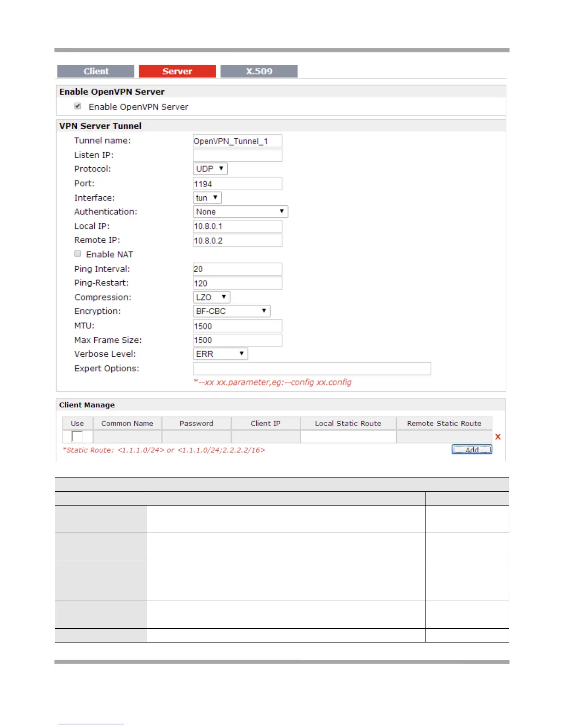Click the MTU input field
Screen dimensions: 563x728
click(x=237, y=326)
